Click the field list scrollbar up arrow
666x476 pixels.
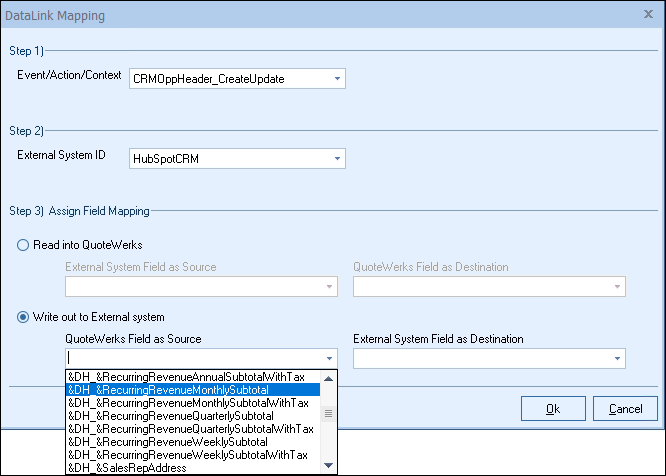click(x=329, y=377)
